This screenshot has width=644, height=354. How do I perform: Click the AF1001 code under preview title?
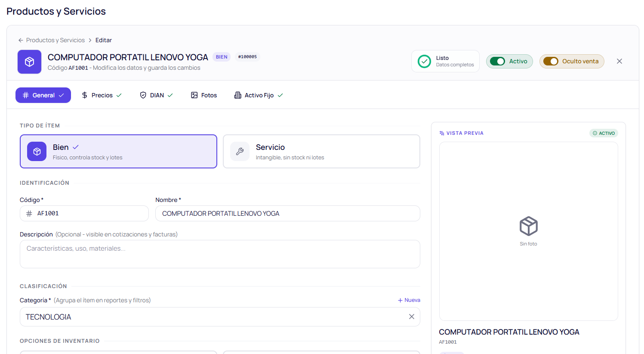tap(448, 342)
